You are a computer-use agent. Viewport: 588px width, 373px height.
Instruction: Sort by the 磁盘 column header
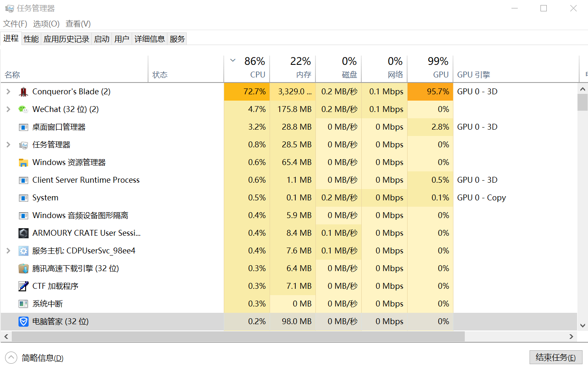click(338, 69)
